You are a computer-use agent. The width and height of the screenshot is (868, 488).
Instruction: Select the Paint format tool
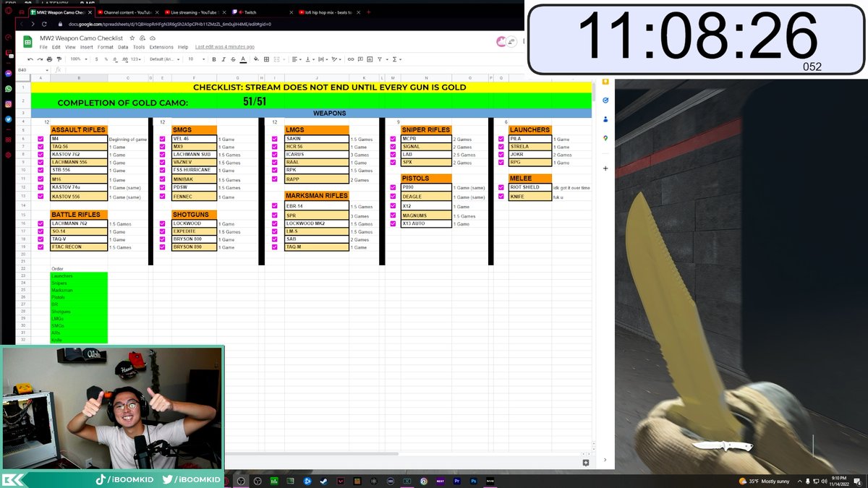tap(59, 59)
